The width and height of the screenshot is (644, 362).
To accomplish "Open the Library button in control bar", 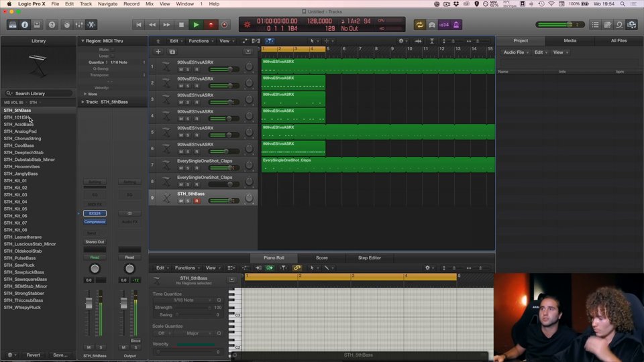I will tap(13, 25).
